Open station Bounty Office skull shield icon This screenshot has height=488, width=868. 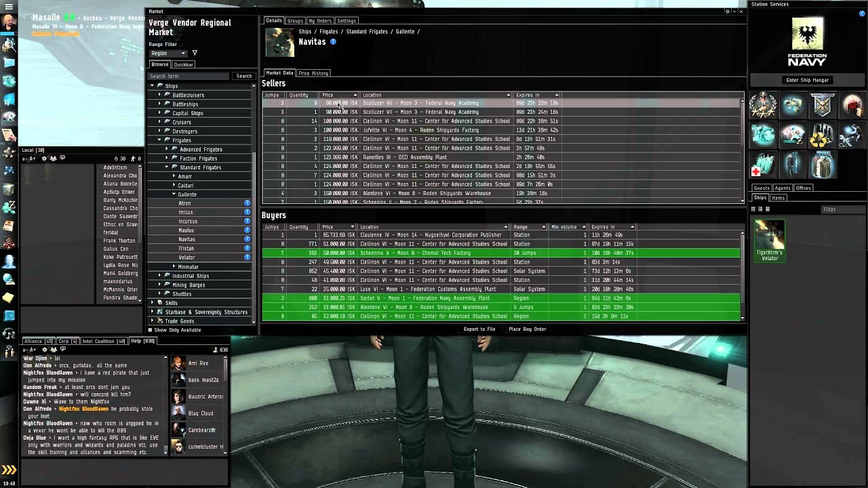(x=822, y=105)
